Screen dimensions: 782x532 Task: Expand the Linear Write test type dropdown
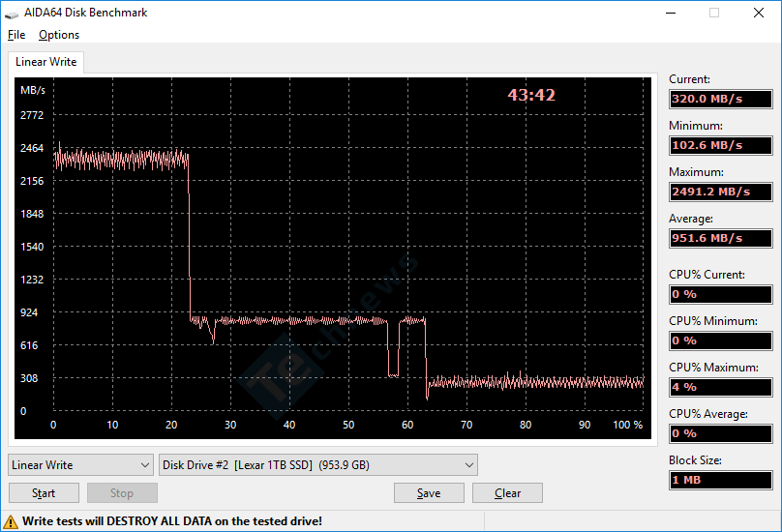(80, 464)
